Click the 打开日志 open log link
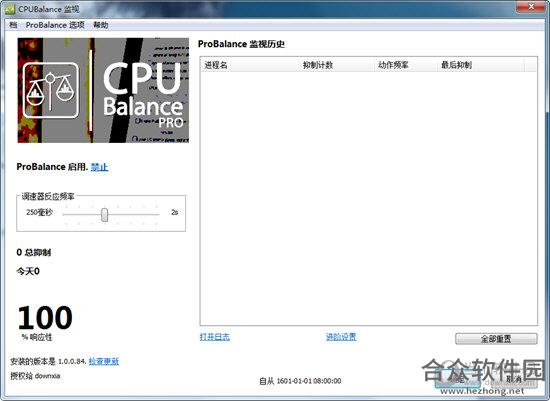Screen dimensions: 550x401 (215, 337)
